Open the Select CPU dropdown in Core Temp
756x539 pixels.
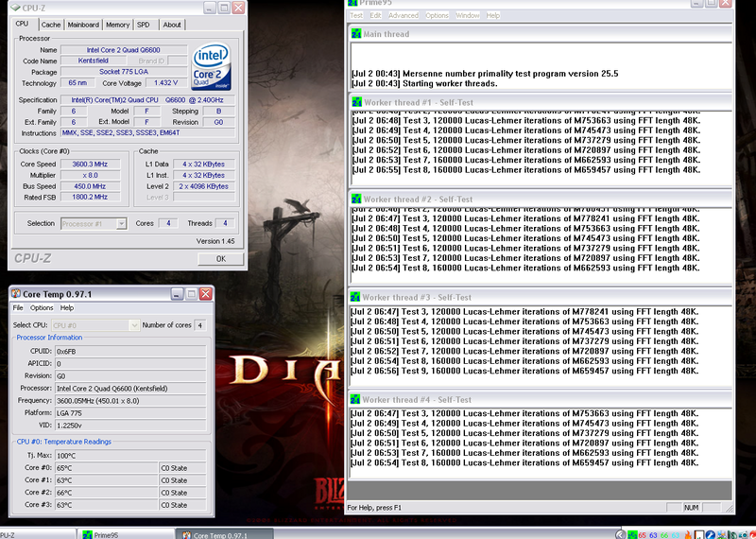(134, 325)
